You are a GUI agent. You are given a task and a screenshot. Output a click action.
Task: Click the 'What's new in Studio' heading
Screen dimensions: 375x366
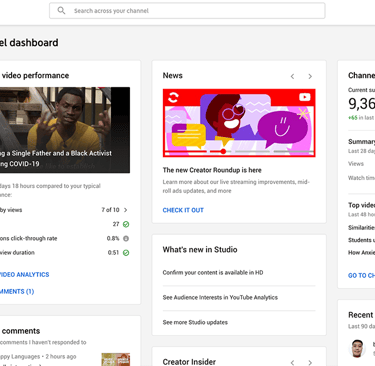click(x=200, y=250)
